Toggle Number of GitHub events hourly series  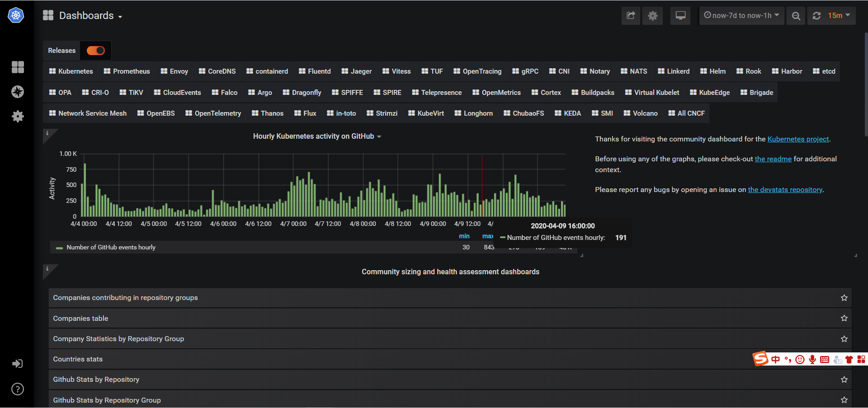pos(111,247)
